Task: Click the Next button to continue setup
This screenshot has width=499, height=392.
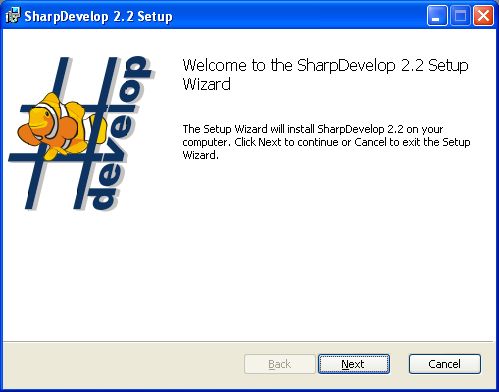Action: click(354, 364)
